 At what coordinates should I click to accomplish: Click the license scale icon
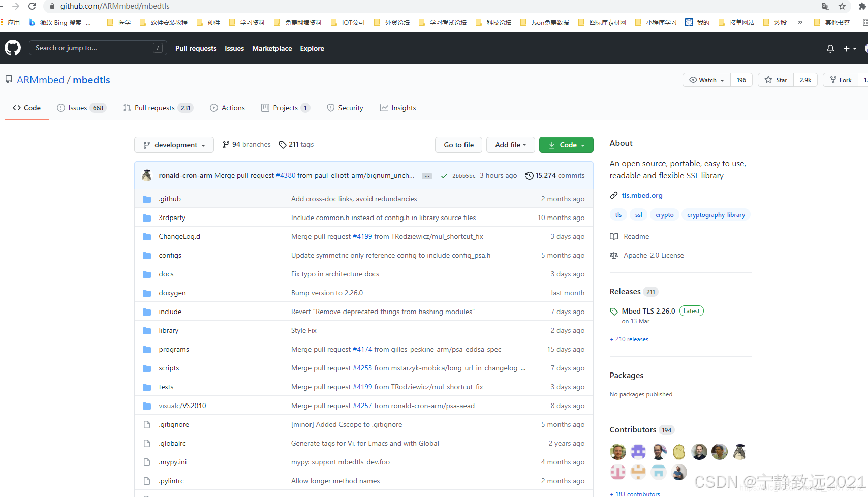[614, 255]
